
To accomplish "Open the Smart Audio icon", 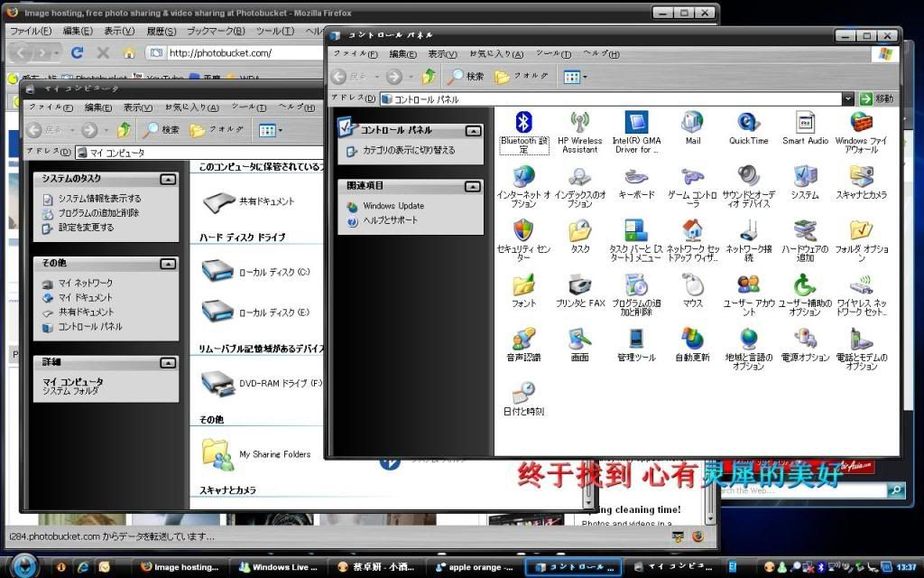I will (x=805, y=123).
